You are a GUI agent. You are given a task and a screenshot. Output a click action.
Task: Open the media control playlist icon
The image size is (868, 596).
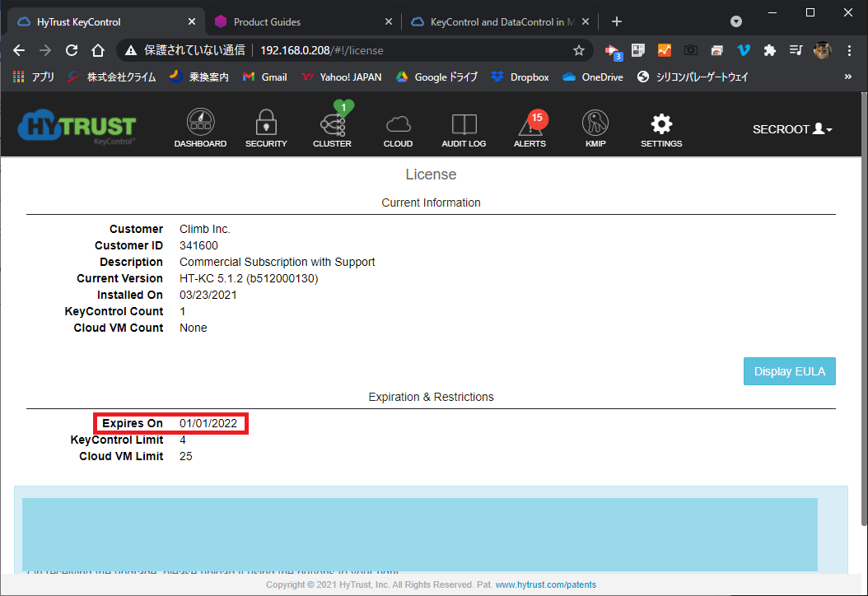tap(796, 50)
